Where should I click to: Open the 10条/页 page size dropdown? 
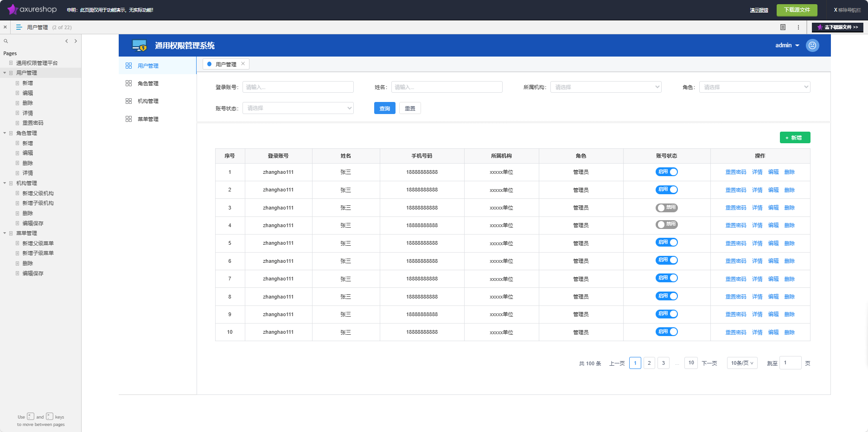click(x=742, y=363)
